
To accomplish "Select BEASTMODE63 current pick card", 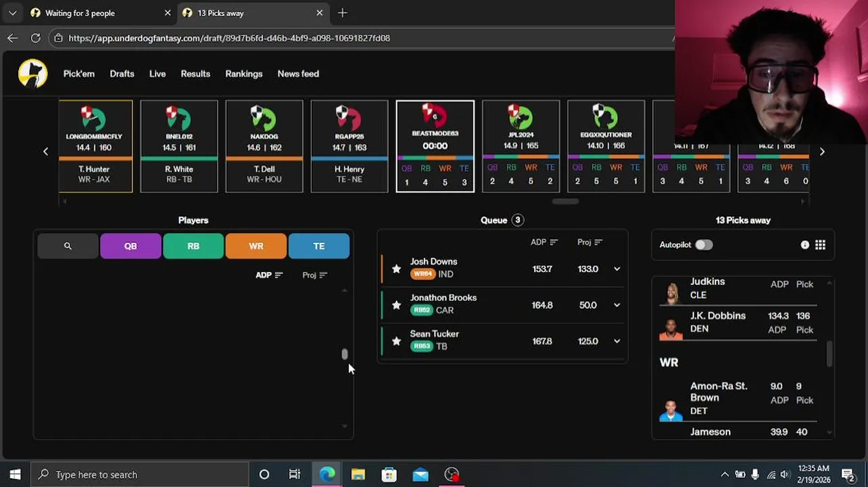I will (x=435, y=146).
